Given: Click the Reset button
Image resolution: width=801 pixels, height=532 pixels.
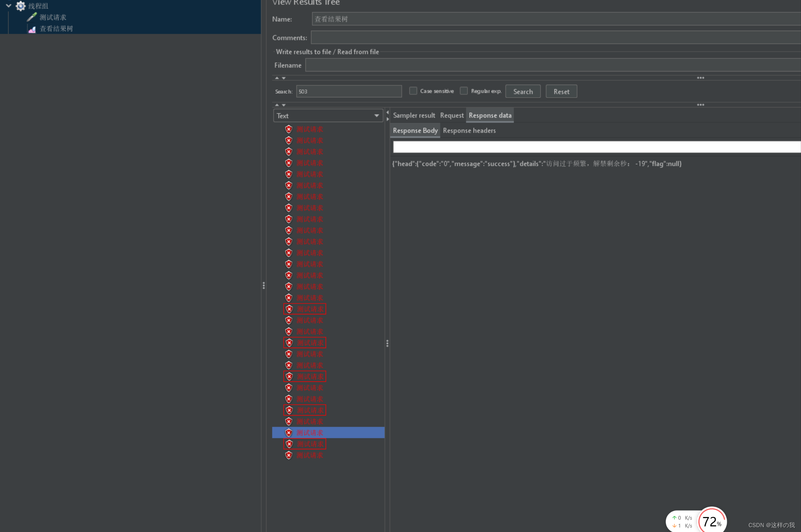Looking at the screenshot, I should click(x=561, y=91).
